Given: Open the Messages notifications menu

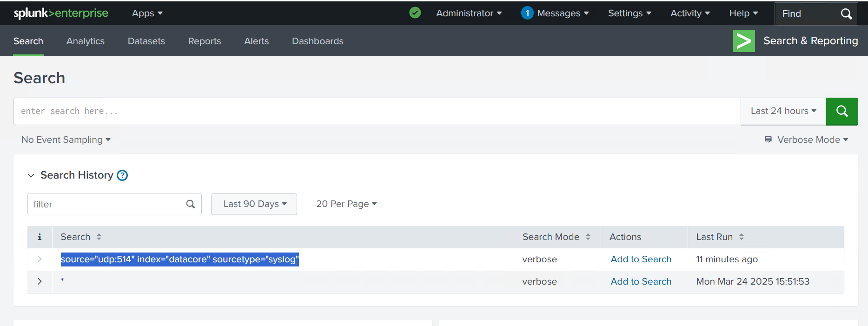Looking at the screenshot, I should click(556, 13).
